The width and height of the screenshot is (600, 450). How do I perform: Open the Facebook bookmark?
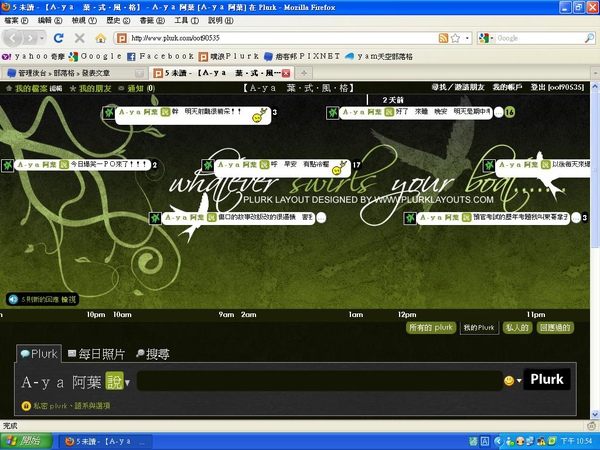tap(160, 57)
